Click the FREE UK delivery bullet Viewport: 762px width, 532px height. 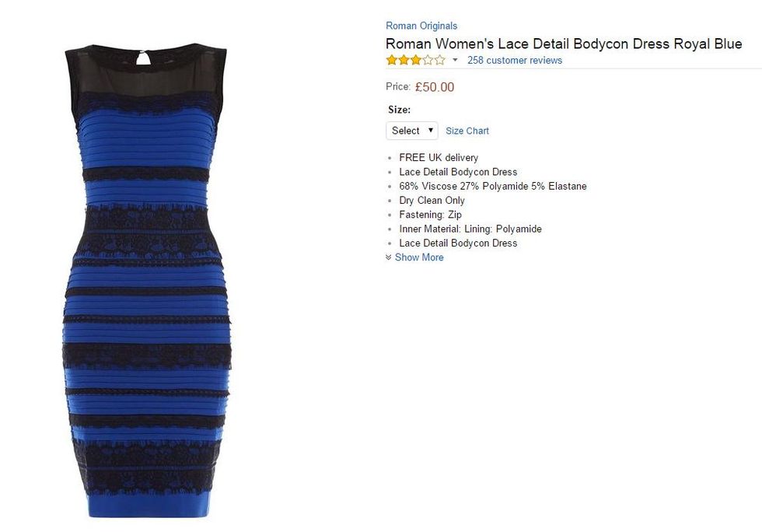(439, 158)
